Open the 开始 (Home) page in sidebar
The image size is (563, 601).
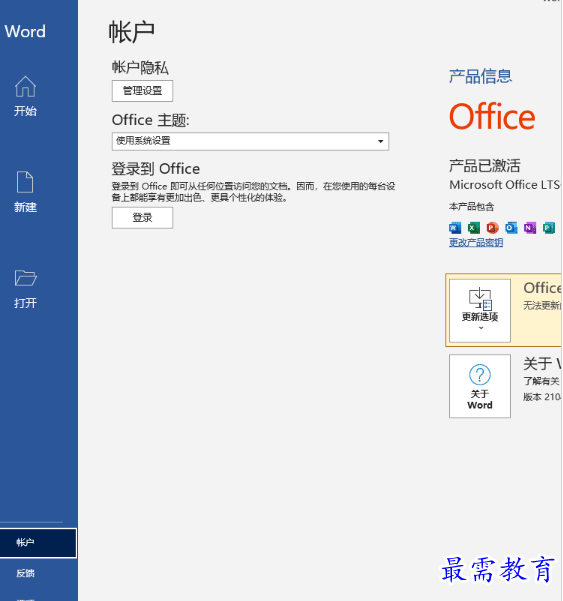point(25,96)
